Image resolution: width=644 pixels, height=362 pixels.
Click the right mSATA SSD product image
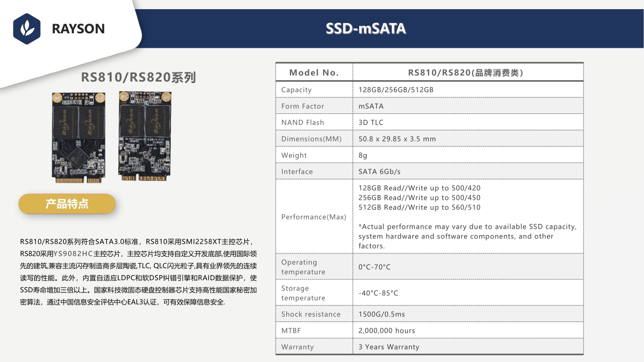145,136
